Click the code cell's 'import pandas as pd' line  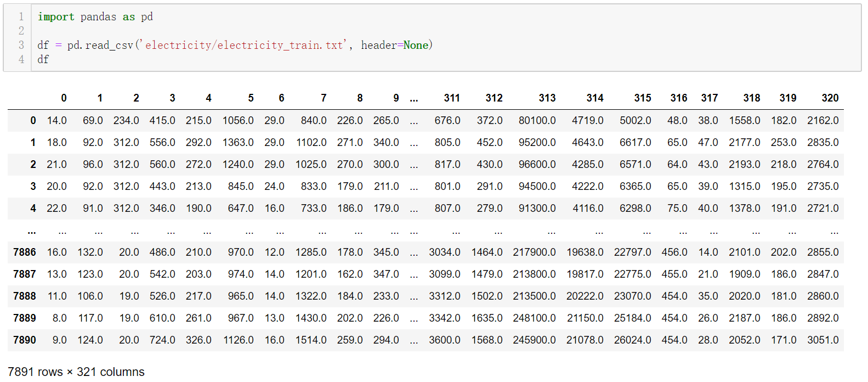pyautogui.click(x=95, y=16)
